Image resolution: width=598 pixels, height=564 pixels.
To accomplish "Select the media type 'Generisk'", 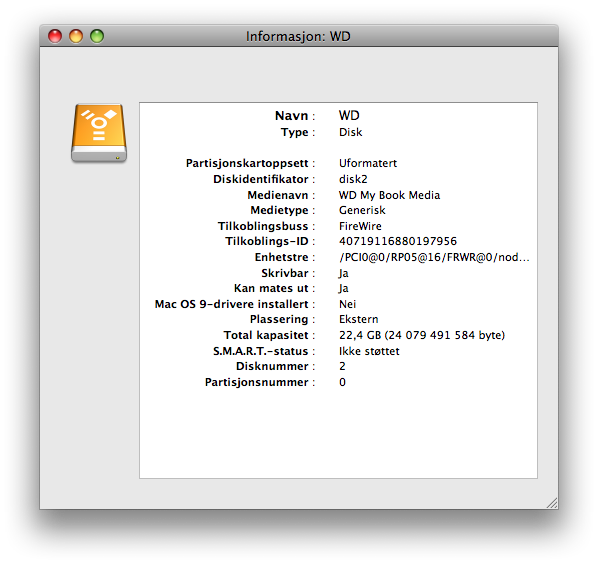I will pyautogui.click(x=362, y=210).
